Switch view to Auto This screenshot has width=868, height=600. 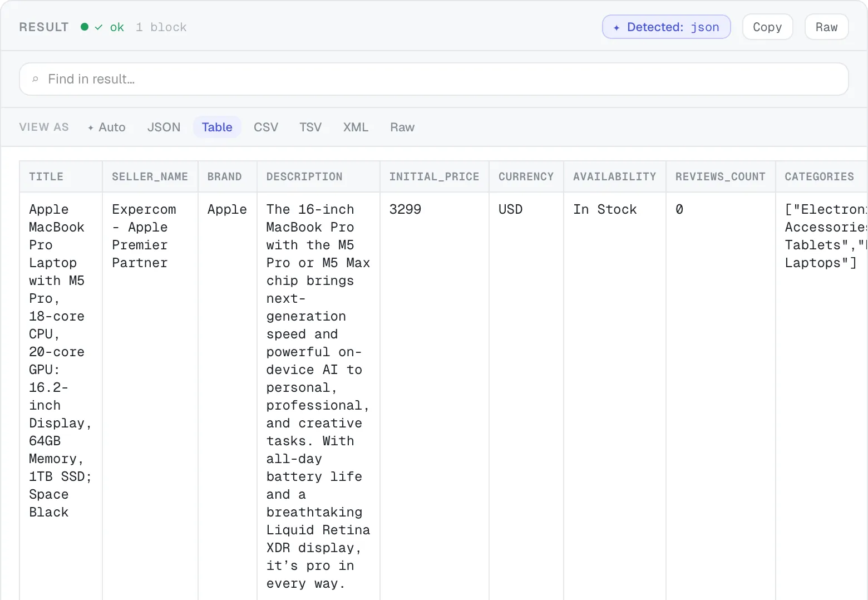coord(106,127)
